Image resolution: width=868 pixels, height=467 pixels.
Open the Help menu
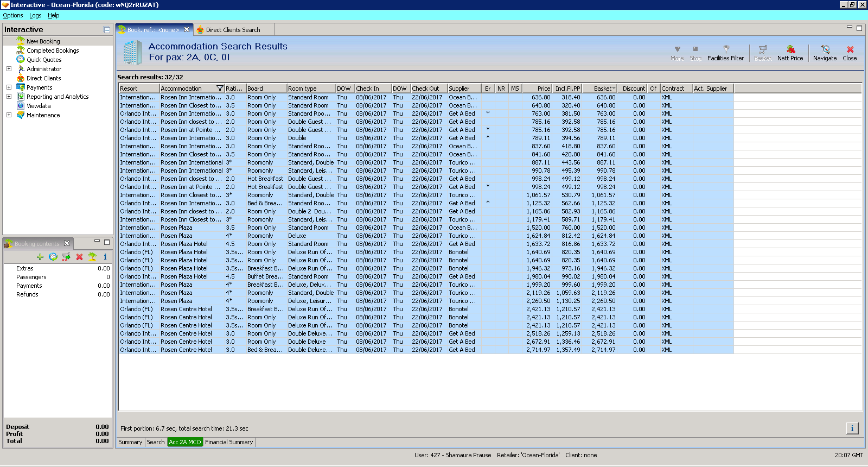[54, 15]
